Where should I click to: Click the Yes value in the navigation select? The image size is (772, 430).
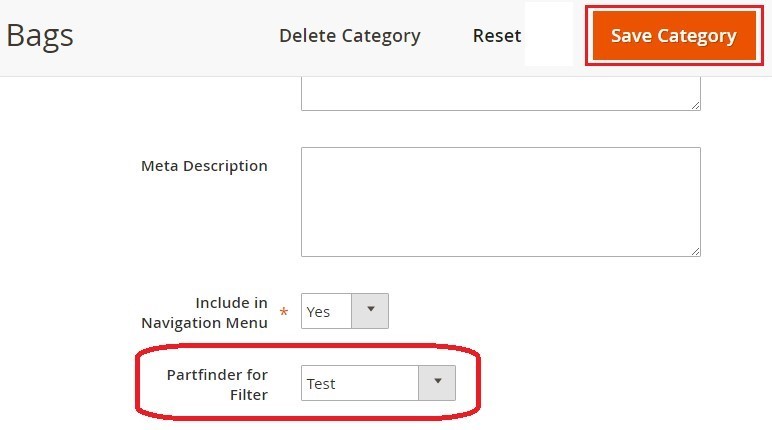[319, 312]
